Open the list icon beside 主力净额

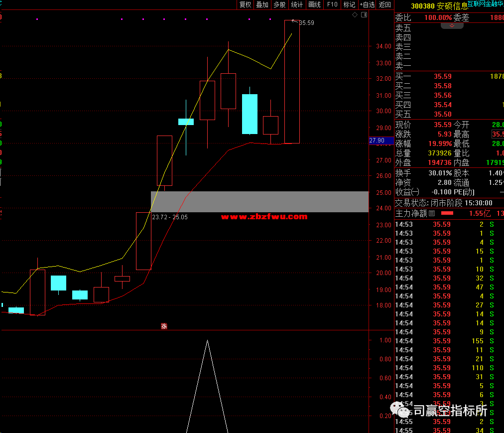tap(432, 213)
